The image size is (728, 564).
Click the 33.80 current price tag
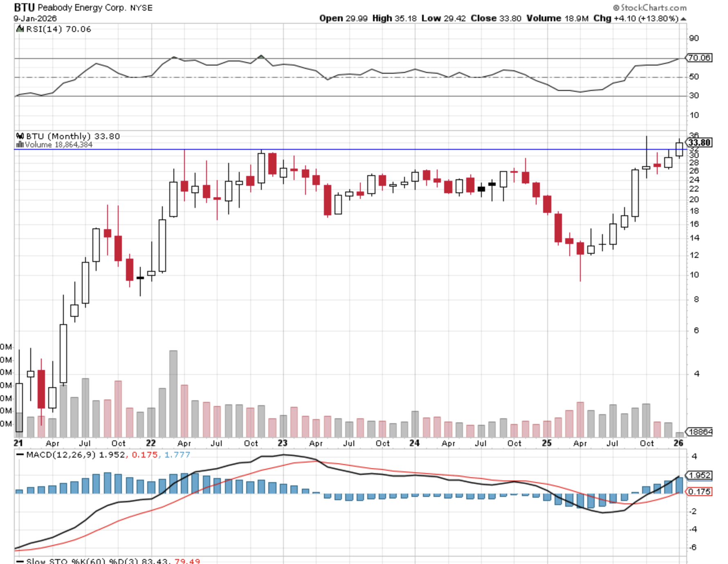pos(699,142)
